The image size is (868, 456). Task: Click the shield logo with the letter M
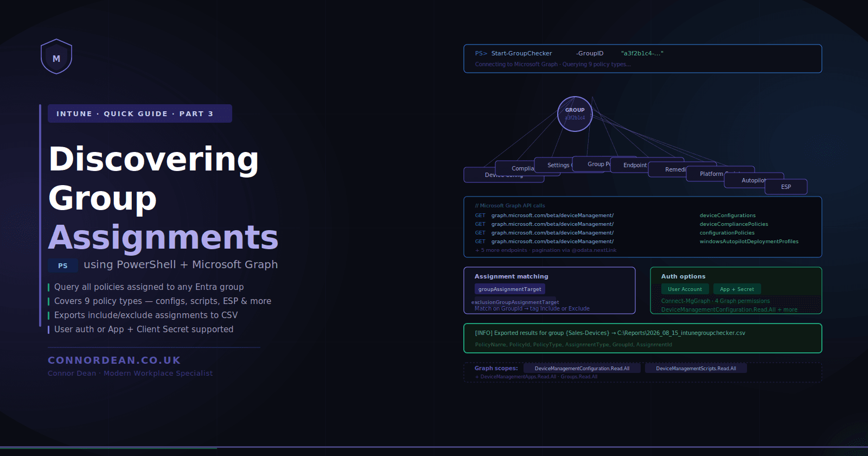tap(56, 56)
